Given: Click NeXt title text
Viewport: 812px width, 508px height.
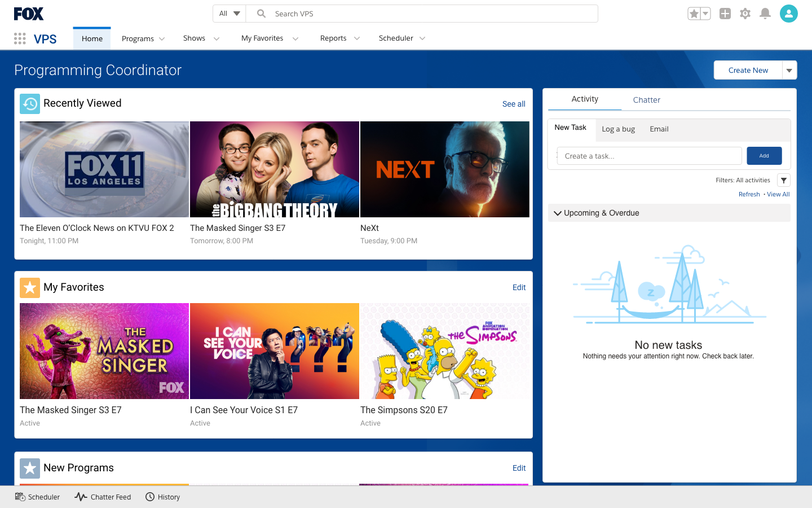Looking at the screenshot, I should pyautogui.click(x=369, y=228).
